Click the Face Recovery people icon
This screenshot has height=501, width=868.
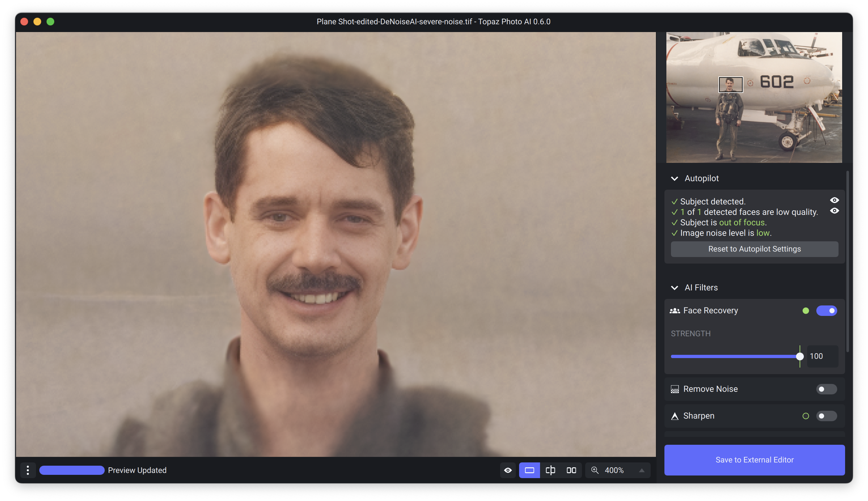pyautogui.click(x=675, y=311)
